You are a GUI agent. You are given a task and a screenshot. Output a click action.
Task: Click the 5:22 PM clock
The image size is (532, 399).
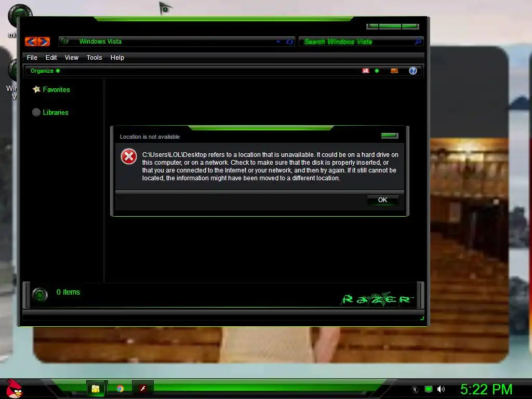486,389
